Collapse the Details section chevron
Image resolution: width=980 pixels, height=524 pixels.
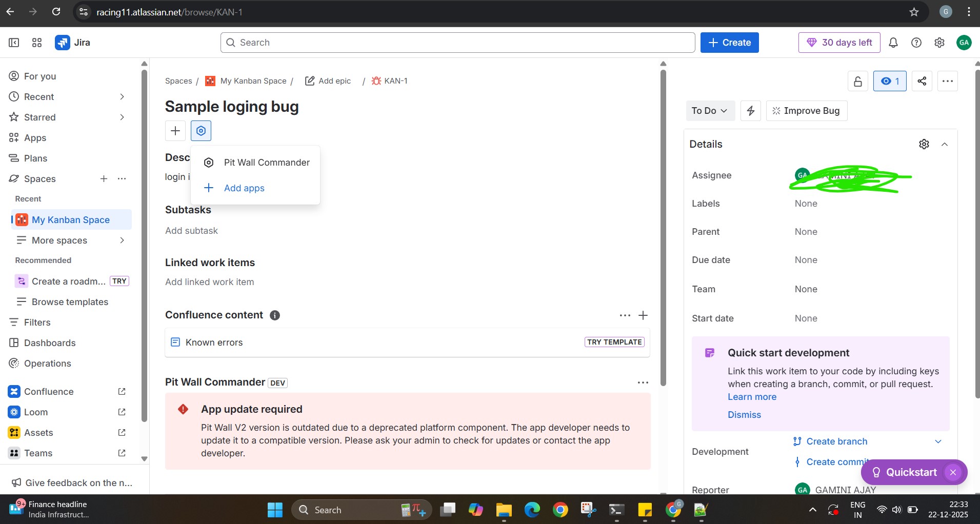point(945,144)
